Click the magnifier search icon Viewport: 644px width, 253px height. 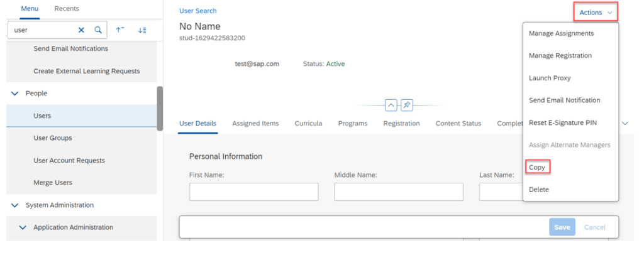click(98, 30)
